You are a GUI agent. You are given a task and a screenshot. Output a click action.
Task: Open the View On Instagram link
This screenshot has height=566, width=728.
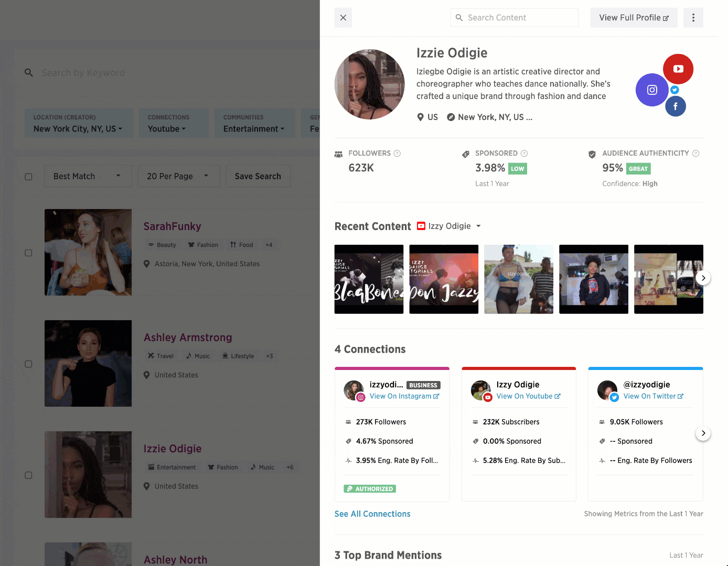404,396
